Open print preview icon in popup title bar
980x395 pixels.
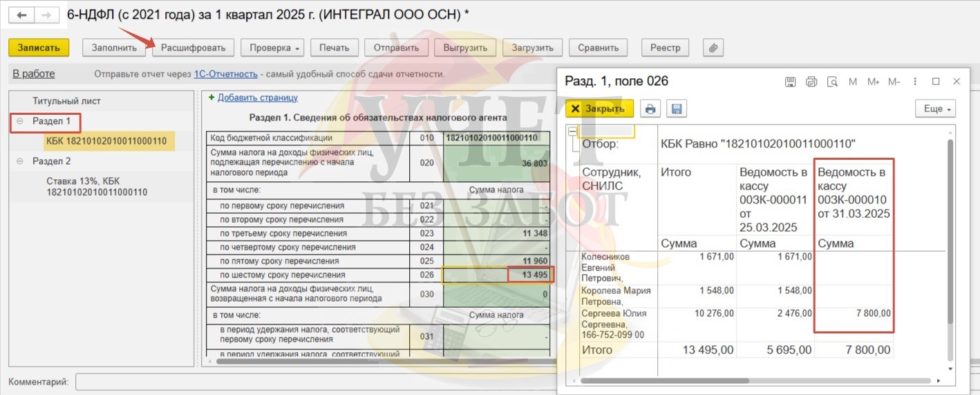pyautogui.click(x=832, y=82)
